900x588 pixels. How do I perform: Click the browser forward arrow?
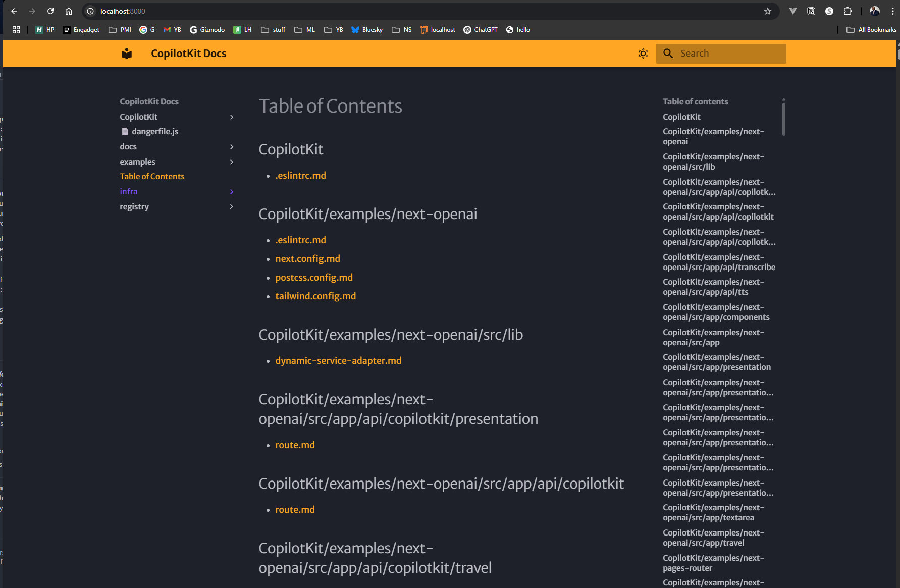pyautogui.click(x=32, y=11)
